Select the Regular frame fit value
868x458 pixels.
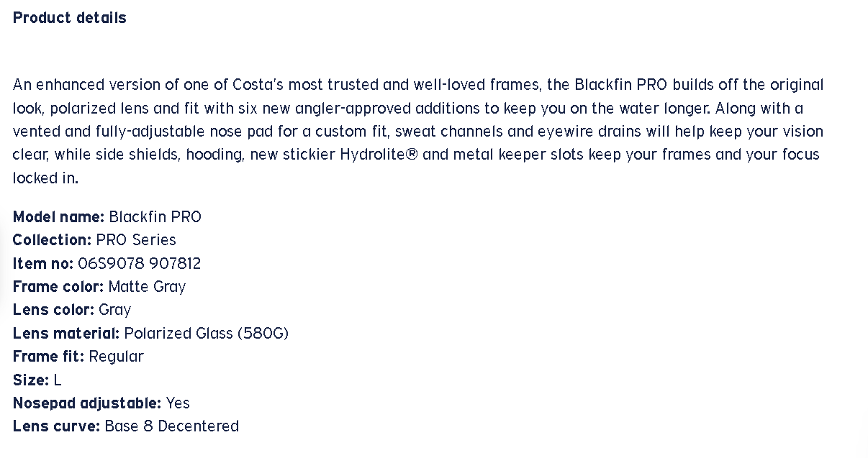click(x=116, y=357)
